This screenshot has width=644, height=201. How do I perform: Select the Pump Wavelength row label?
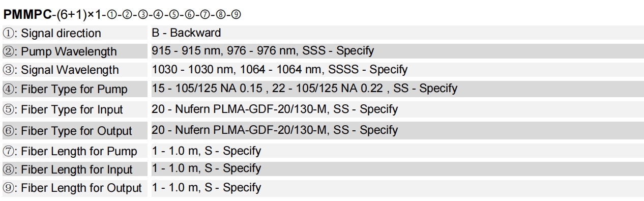pyautogui.click(x=60, y=52)
